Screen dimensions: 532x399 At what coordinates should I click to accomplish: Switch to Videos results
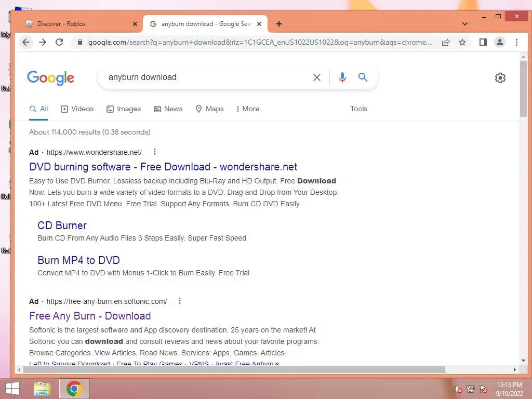77,109
